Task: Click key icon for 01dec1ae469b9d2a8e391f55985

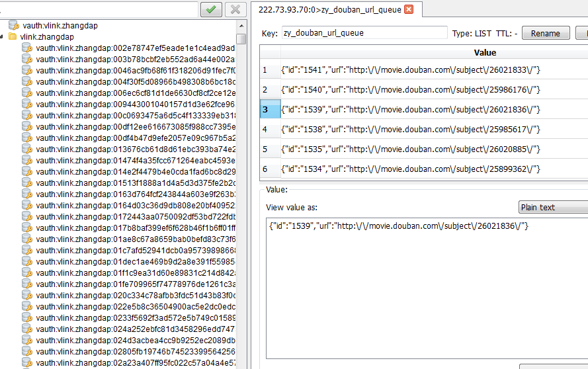Action: (27, 261)
